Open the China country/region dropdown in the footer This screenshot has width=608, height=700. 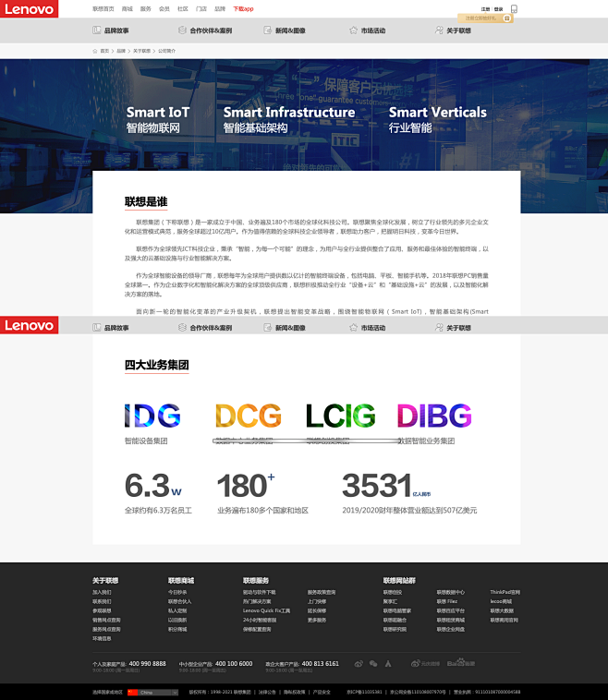click(x=157, y=692)
